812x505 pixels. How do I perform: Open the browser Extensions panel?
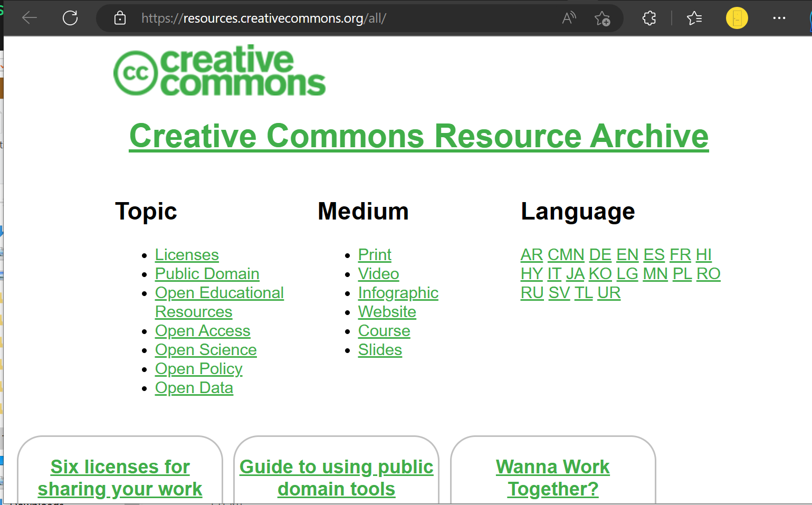[x=648, y=17]
